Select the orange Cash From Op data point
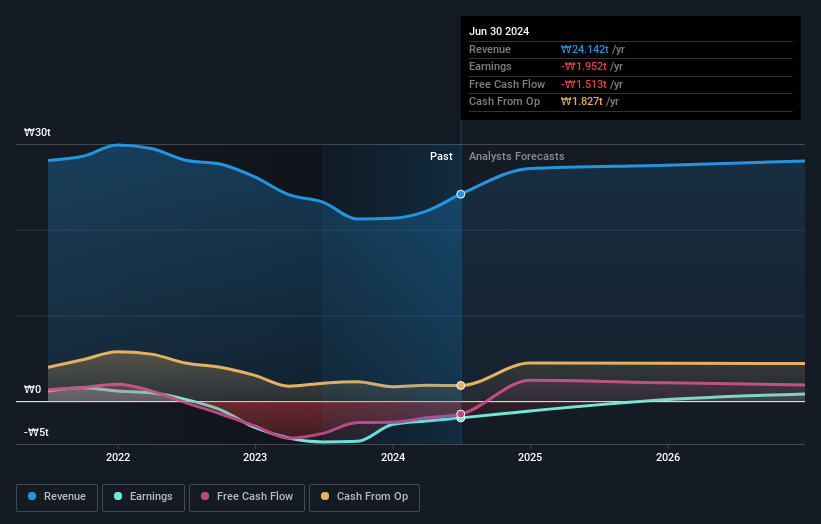 click(x=460, y=385)
